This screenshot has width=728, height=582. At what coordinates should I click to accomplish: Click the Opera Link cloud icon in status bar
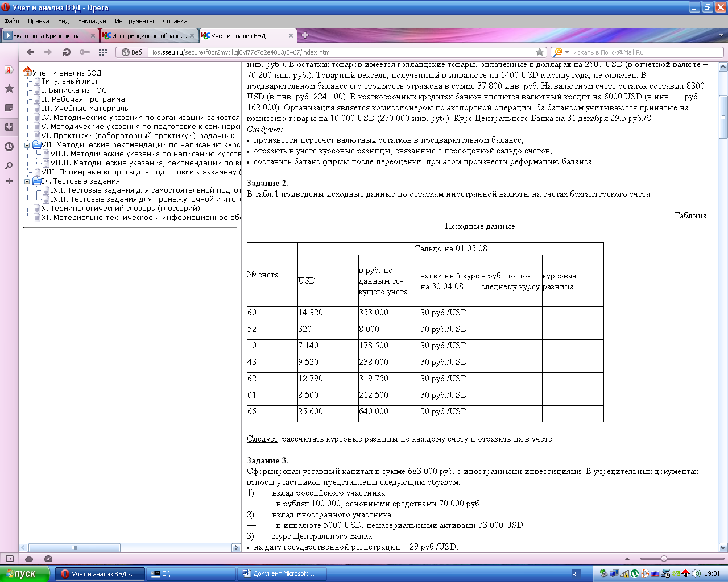[30, 559]
